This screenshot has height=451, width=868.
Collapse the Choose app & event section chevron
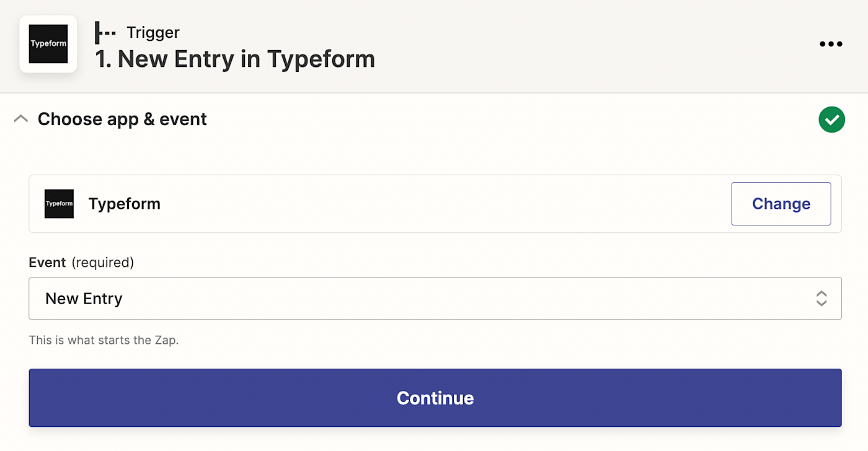click(21, 119)
